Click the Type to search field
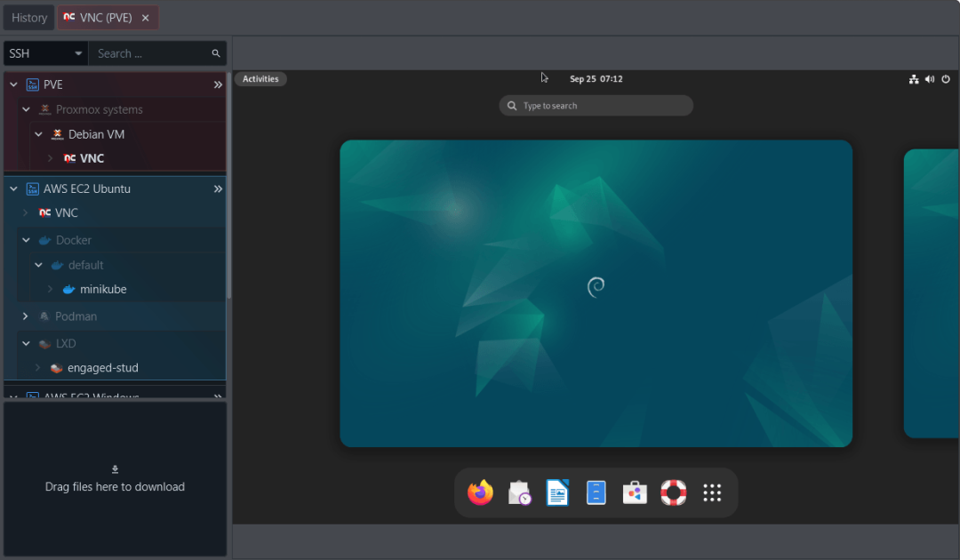 (x=596, y=105)
